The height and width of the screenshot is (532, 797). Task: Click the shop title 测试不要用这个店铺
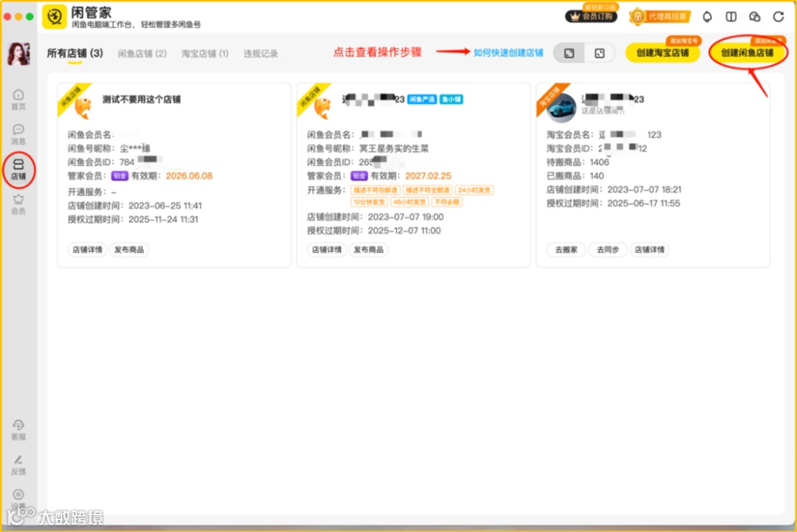[x=141, y=99]
